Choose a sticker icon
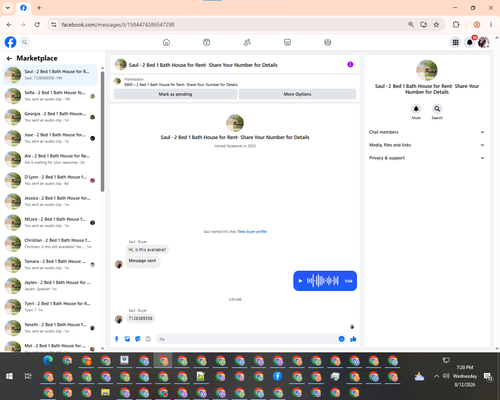 point(138,339)
